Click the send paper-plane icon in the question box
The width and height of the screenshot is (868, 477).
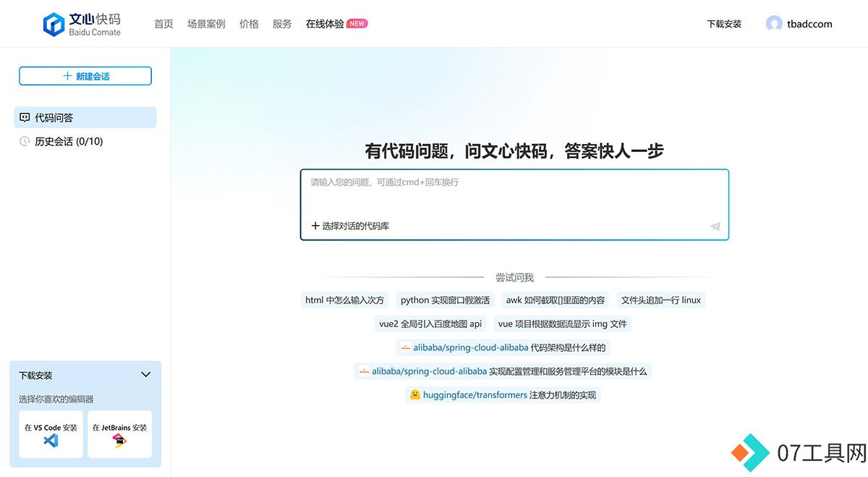[715, 227]
